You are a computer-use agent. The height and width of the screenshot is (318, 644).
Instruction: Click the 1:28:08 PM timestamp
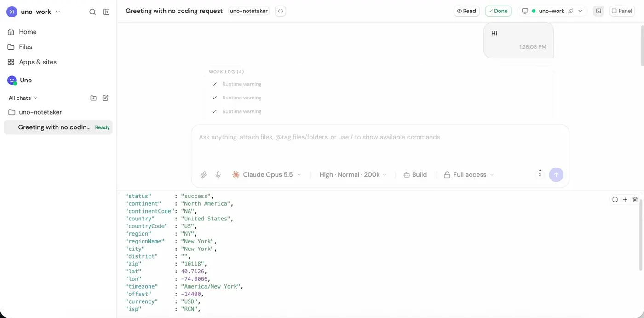click(533, 47)
